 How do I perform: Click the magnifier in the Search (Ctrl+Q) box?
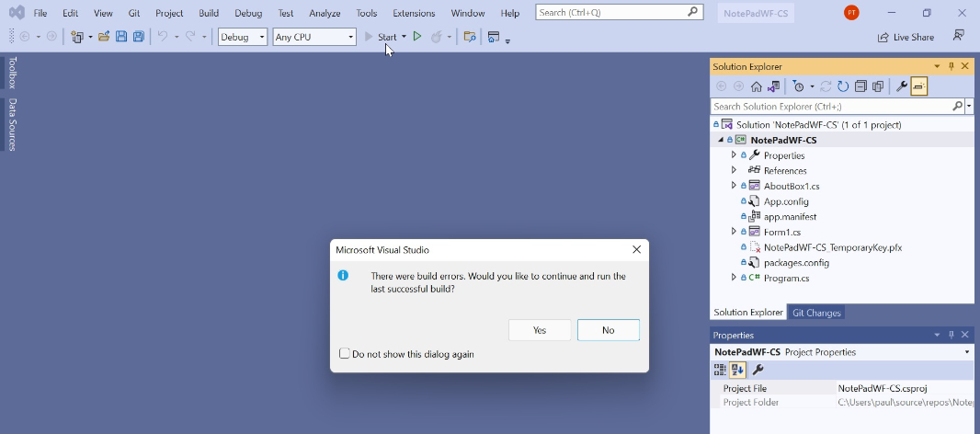pos(692,12)
